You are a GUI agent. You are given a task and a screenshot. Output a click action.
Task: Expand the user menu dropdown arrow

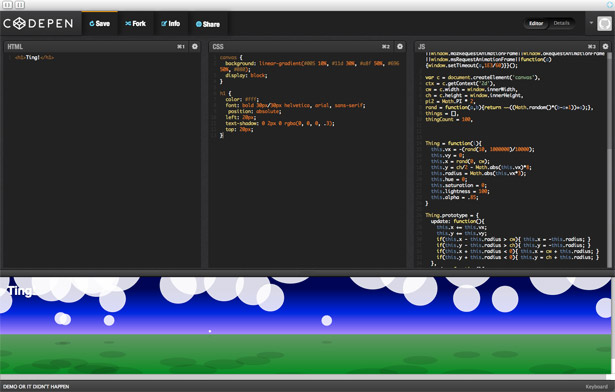591,23
